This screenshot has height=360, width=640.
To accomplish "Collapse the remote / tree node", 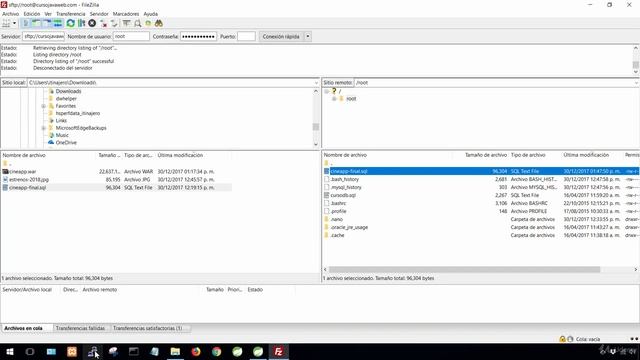I will (x=327, y=91).
